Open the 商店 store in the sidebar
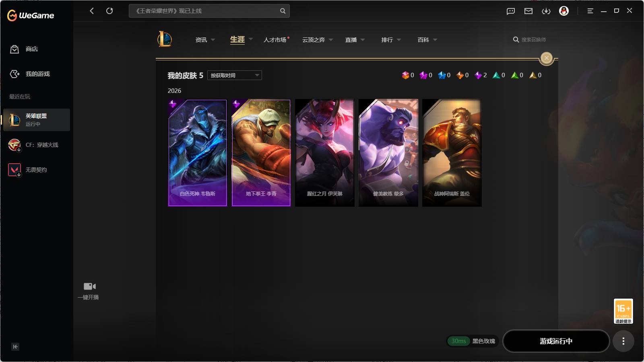Image resolution: width=644 pixels, height=362 pixels. tap(24, 49)
